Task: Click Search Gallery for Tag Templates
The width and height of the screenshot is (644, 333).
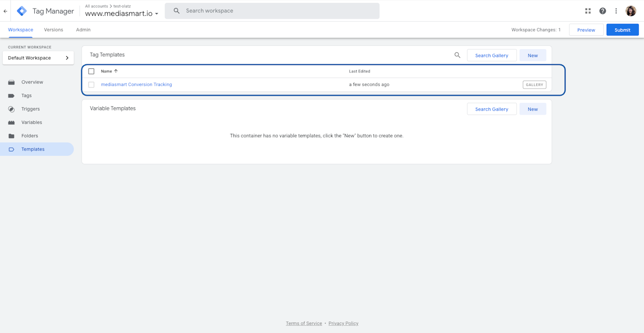Action: (x=492, y=55)
